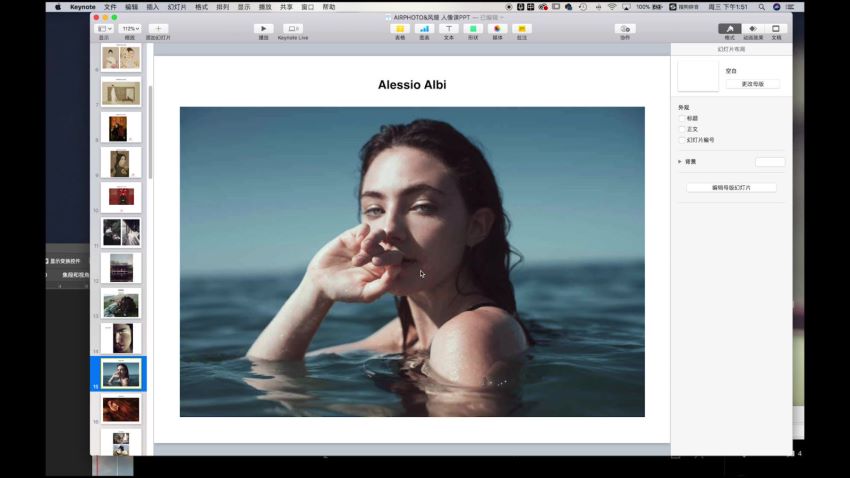This screenshot has height=478, width=850.
Task: Click the Spotlight search magnifier icon
Action: pyautogui.click(x=762, y=7)
